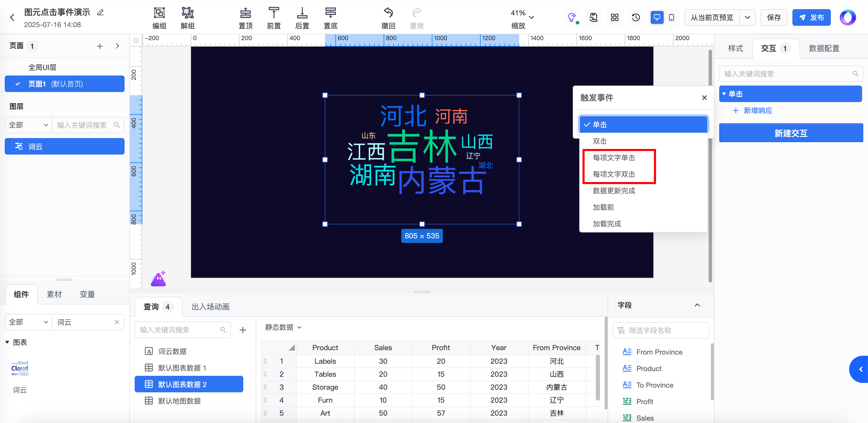The width and height of the screenshot is (868, 423).
Task: Open the 出入场动画 tab
Action: click(210, 307)
